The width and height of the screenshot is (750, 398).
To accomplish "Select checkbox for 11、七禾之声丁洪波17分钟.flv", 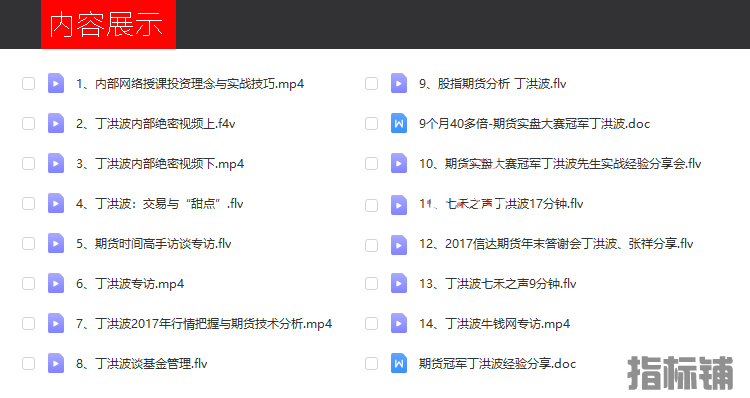I will [372, 205].
